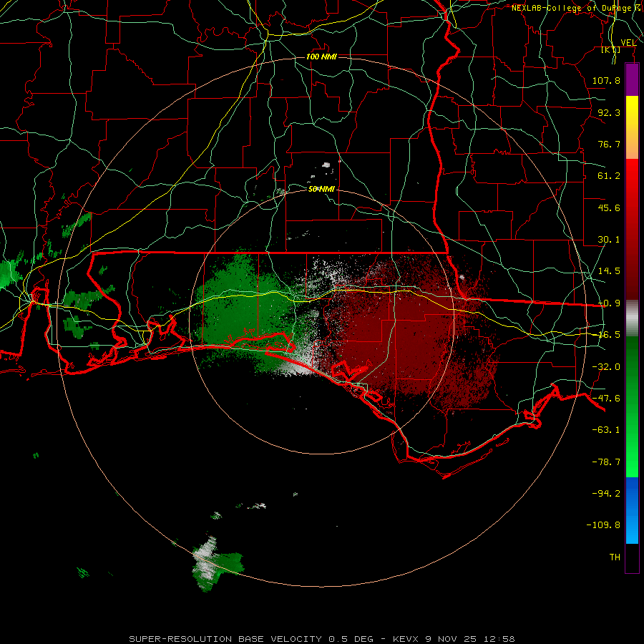Select the -94.2 legend value

(606, 494)
